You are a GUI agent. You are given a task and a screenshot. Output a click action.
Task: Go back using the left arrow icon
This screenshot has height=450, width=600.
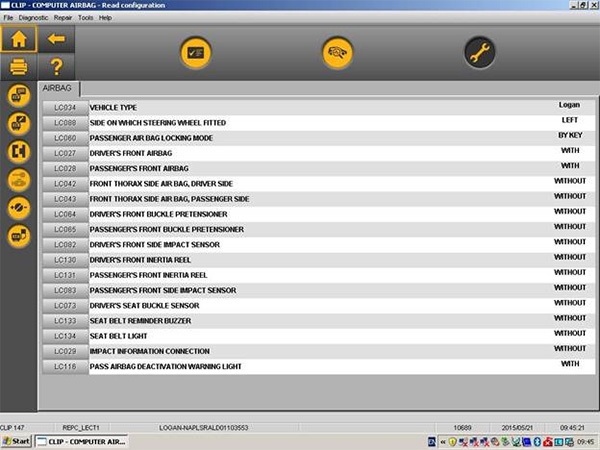[56, 39]
